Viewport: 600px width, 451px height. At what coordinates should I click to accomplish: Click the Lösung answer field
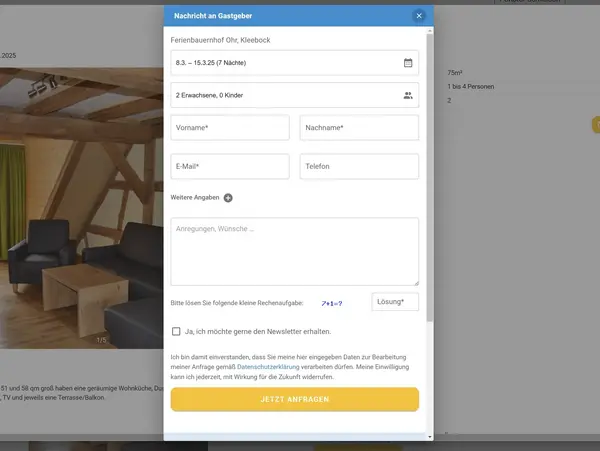point(395,302)
